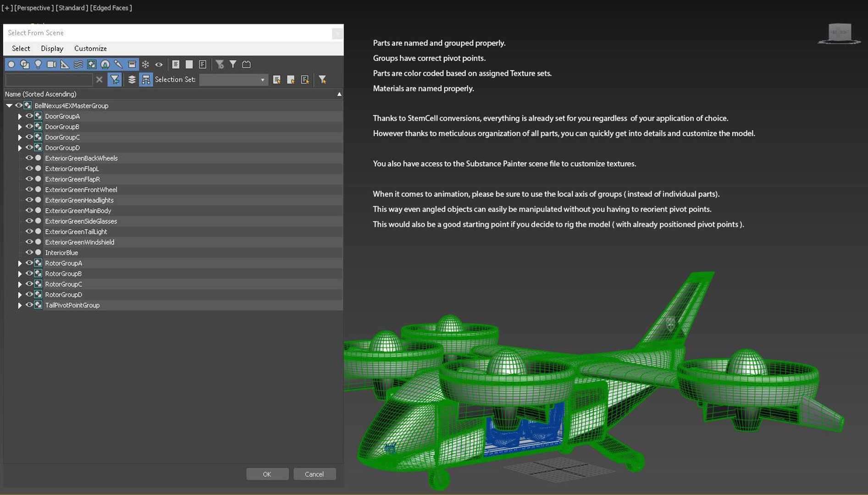The image size is (868, 495).
Task: Collapse the BellNexus4EXMasterGroup tree node
Action: [9, 105]
